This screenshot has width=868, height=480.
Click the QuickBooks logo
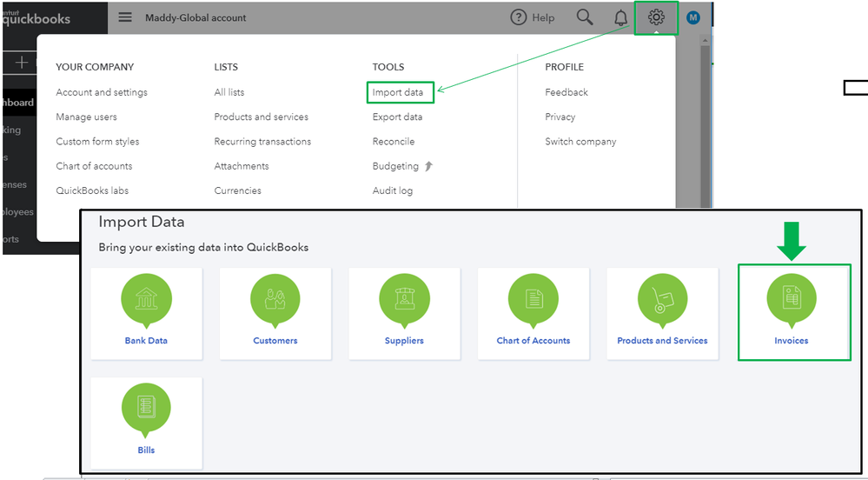tap(36, 17)
